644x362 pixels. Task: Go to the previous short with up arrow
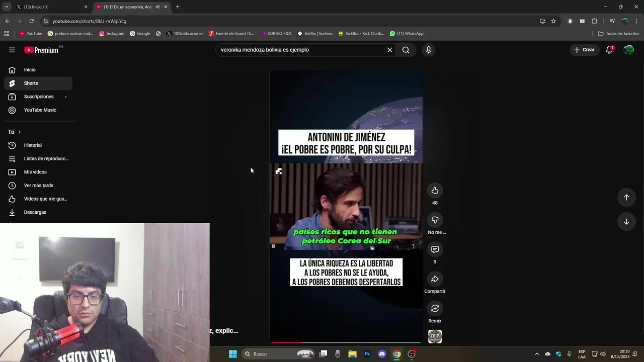click(626, 198)
